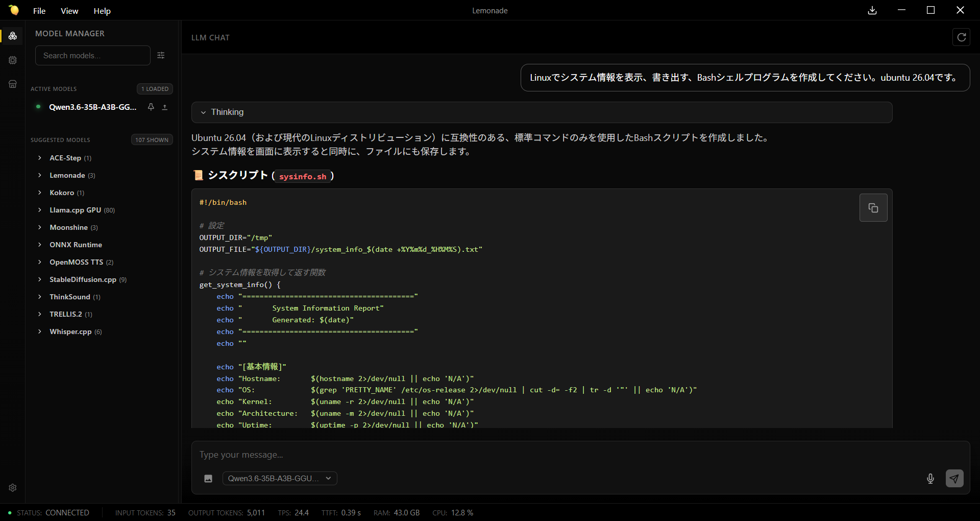
Task: Click the MODEL MANAGER panel heading
Action: (70, 34)
